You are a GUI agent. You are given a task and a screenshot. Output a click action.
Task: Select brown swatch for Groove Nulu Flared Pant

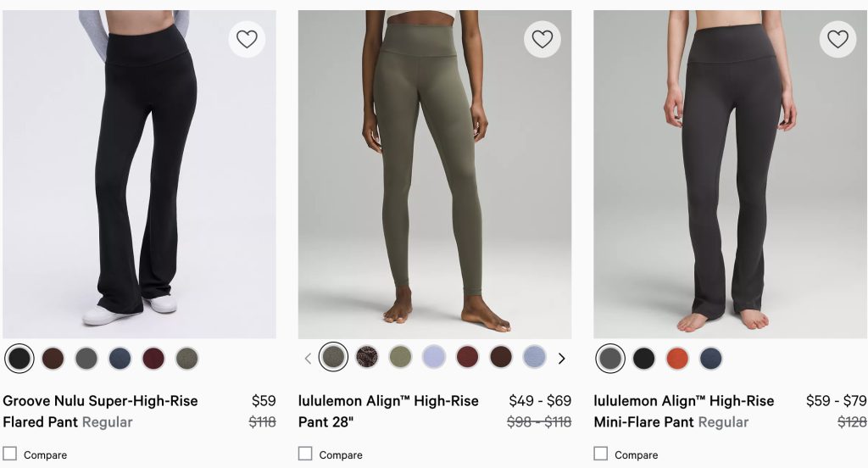[53, 359]
